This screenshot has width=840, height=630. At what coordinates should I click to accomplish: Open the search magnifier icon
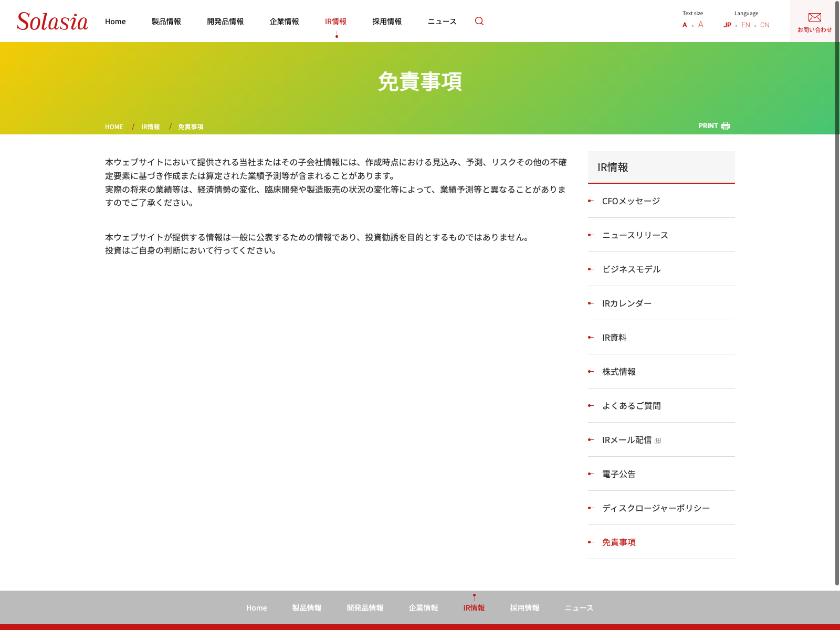point(479,21)
